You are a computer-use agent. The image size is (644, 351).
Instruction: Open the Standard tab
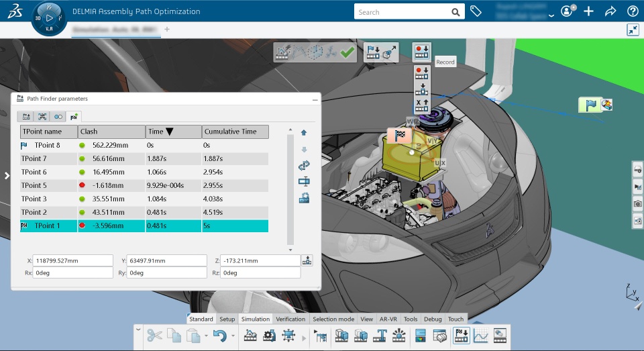click(201, 319)
